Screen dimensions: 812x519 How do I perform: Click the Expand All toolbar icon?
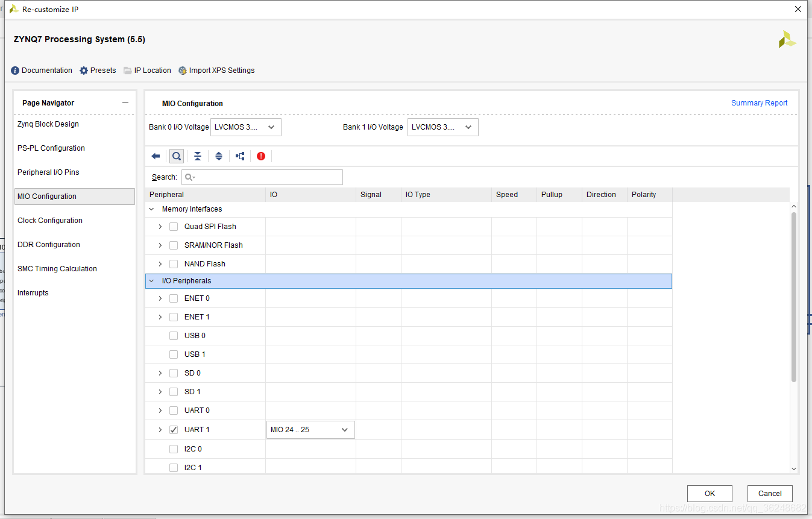click(x=219, y=156)
